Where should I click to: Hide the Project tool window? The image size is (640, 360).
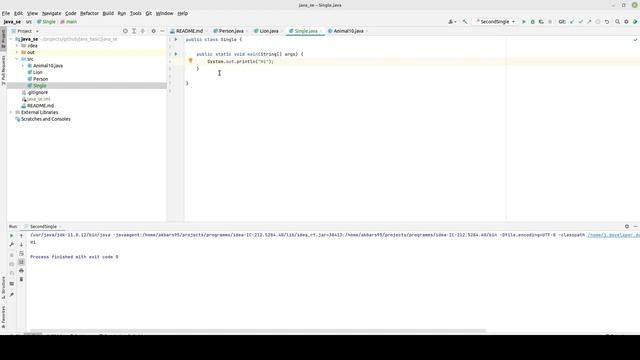pos(162,31)
